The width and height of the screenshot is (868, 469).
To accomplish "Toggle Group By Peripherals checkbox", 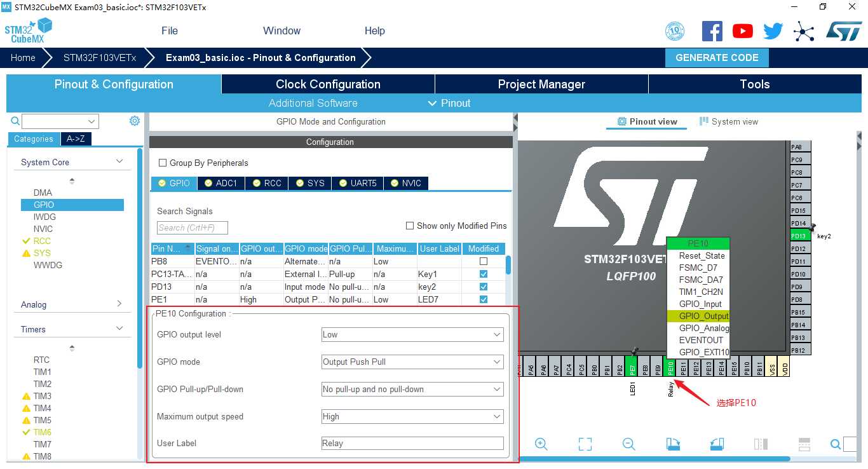I will click(x=163, y=163).
